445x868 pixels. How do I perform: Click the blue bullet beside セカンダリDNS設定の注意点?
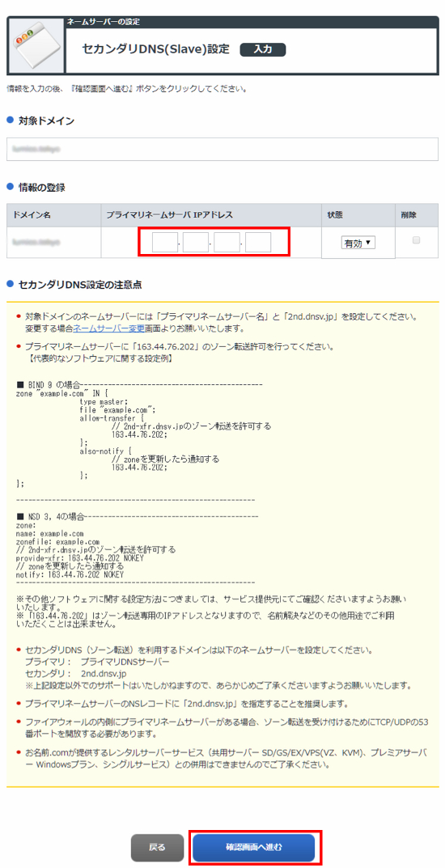[x=10, y=285]
